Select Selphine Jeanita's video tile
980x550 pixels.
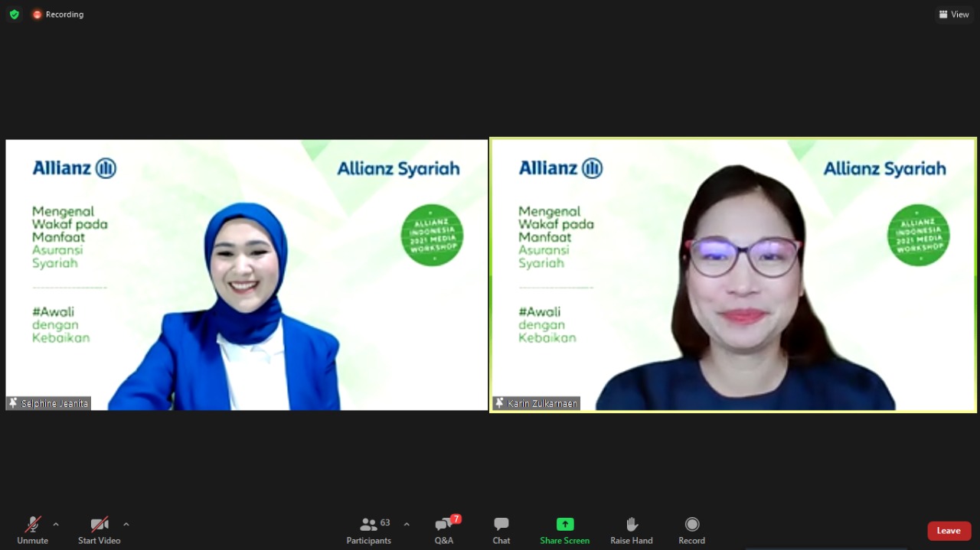(247, 275)
